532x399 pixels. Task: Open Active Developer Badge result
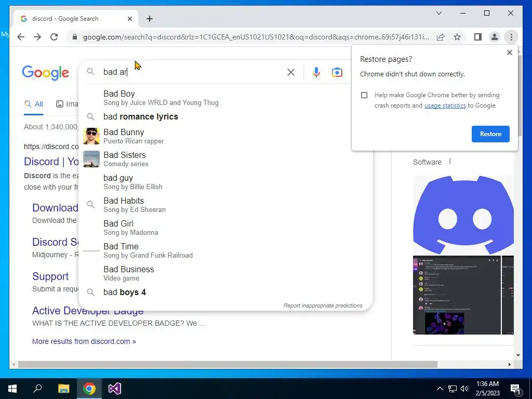pyautogui.click(x=87, y=311)
